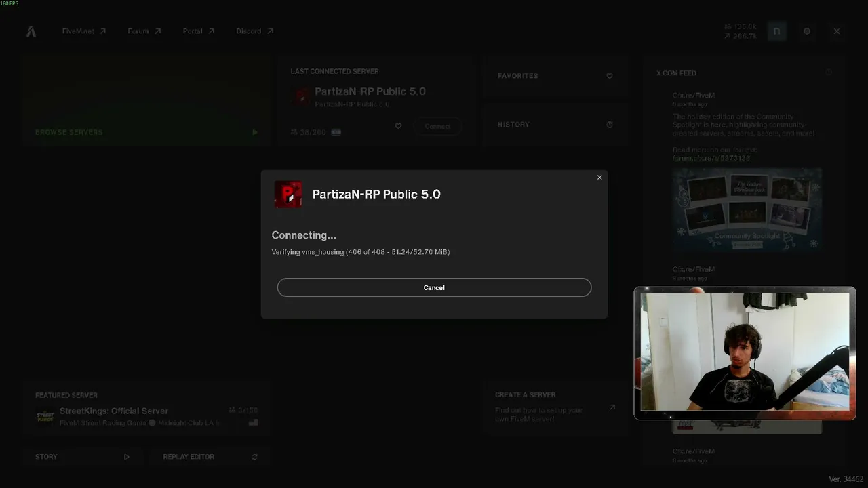868x488 pixels.
Task: Click the first Cfx.re/FiveM post author
Action: [694, 96]
